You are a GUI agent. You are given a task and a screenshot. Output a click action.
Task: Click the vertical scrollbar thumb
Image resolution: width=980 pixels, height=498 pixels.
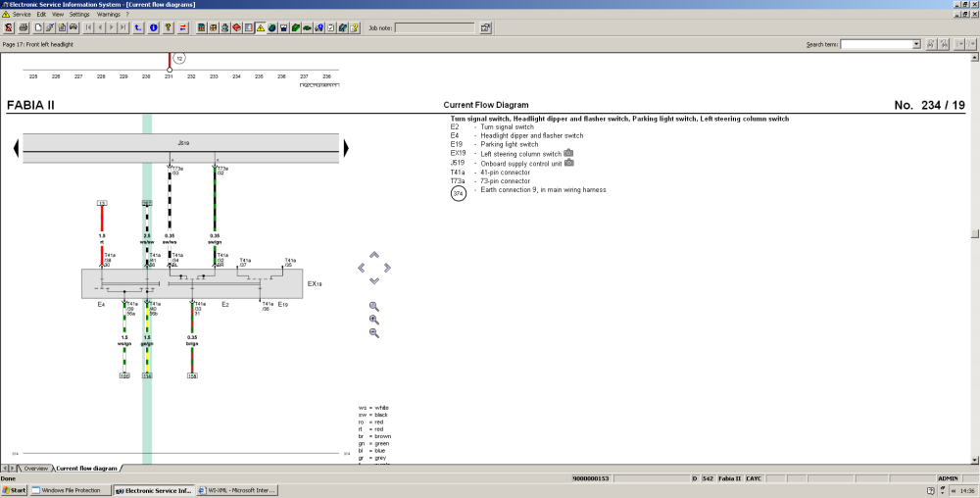(x=974, y=233)
